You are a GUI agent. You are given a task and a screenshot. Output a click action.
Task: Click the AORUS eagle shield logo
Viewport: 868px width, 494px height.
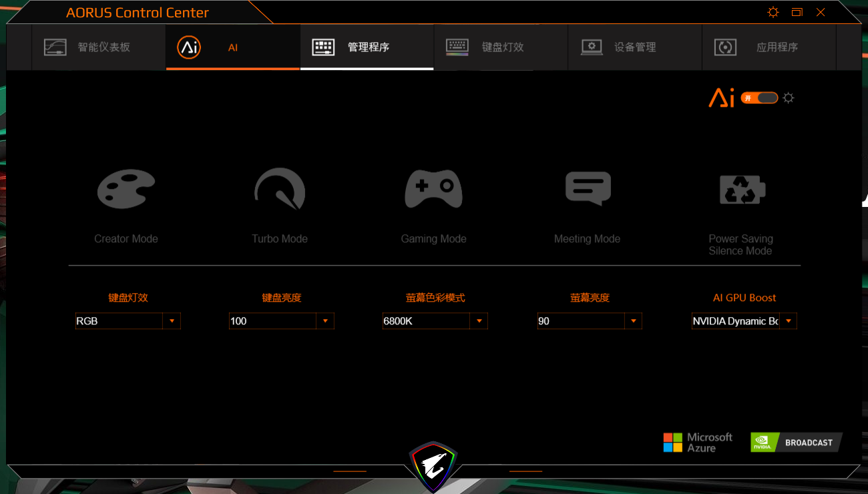pos(434,464)
